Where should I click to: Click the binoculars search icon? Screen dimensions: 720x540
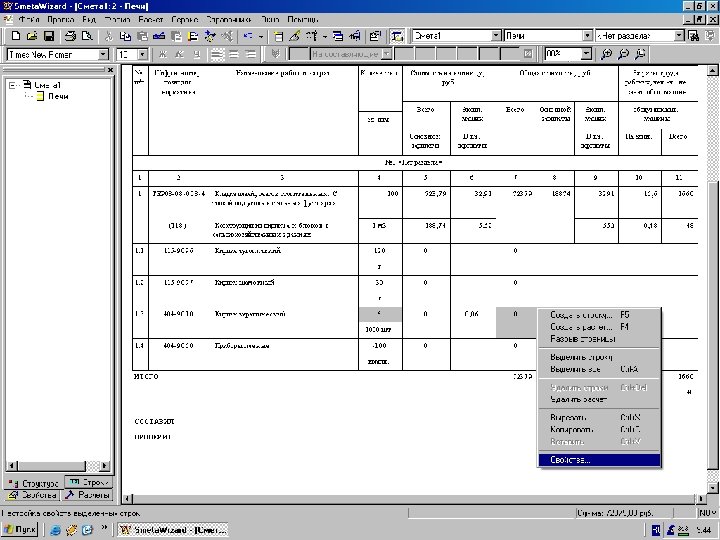693,36
